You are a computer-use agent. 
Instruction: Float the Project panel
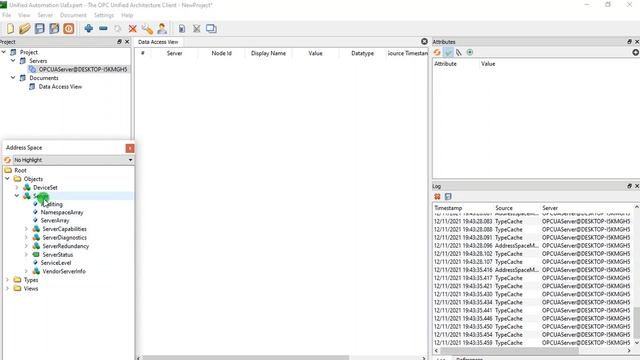coord(119,42)
